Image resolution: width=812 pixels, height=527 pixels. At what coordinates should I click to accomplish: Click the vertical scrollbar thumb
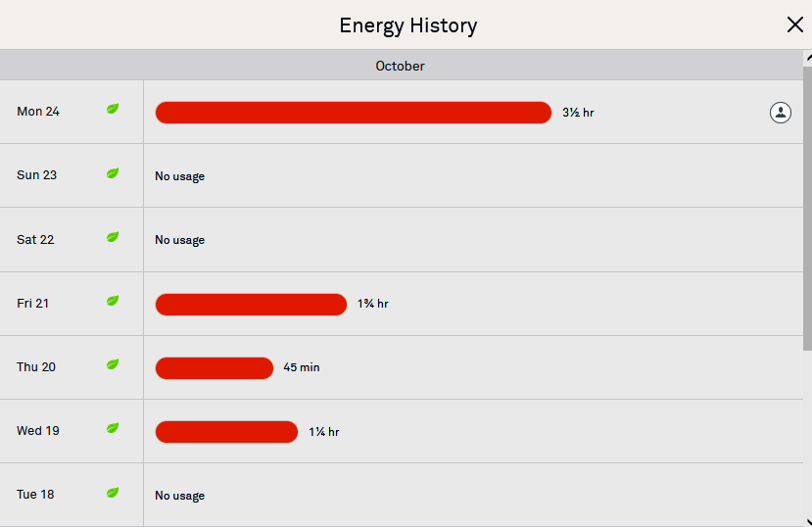(807, 206)
